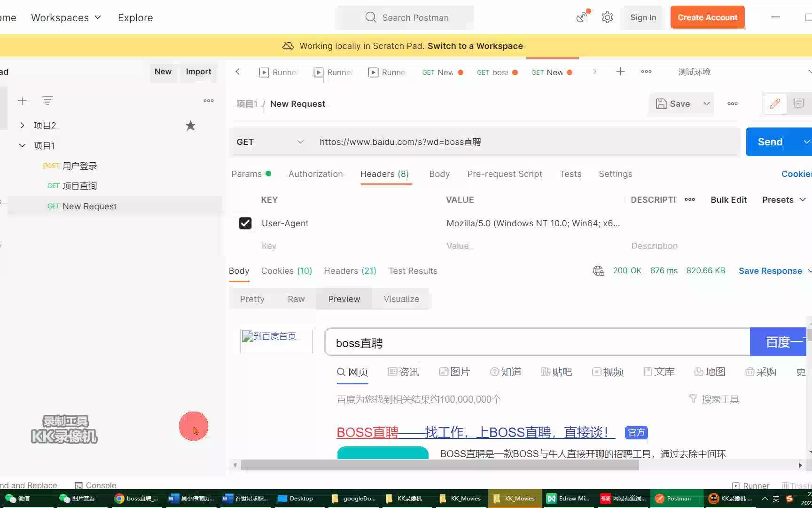The height and width of the screenshot is (508, 812).
Task: Open Postman settings gear
Action: point(607,17)
